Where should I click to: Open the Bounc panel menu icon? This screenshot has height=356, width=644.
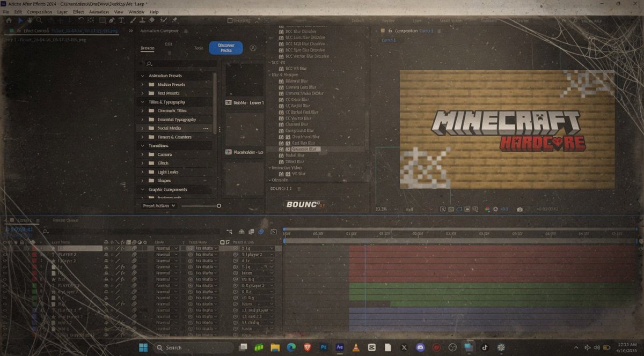pos(299,189)
